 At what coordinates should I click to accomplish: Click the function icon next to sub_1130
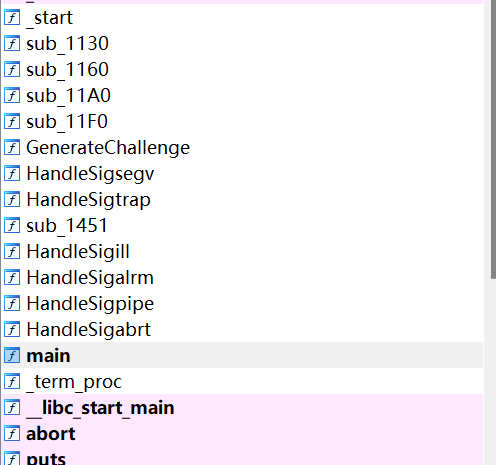click(12, 44)
